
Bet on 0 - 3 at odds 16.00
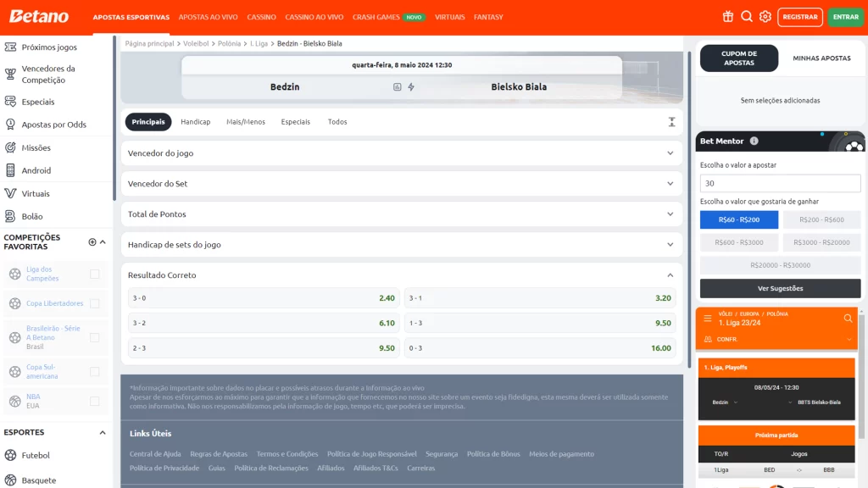(540, 348)
